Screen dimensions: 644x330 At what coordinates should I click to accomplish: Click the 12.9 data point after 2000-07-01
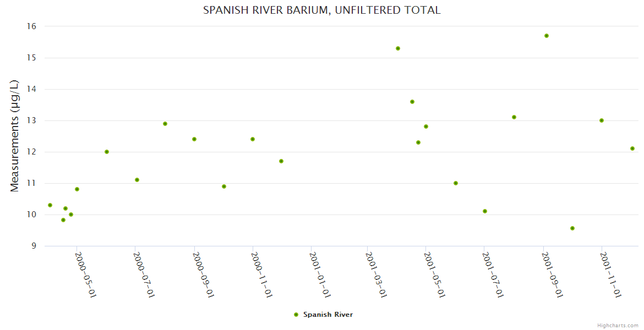pyautogui.click(x=165, y=124)
